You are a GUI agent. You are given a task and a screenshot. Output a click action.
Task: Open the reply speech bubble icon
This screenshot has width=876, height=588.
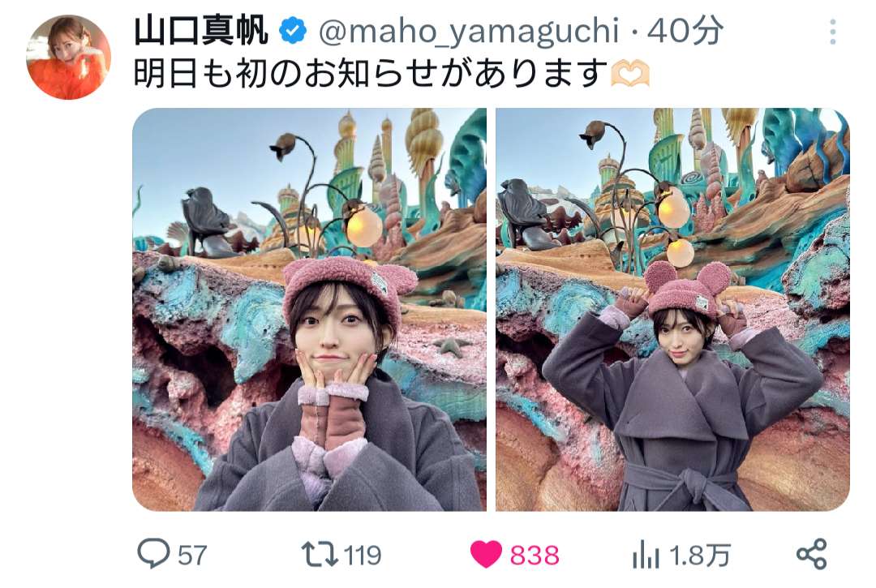(153, 553)
